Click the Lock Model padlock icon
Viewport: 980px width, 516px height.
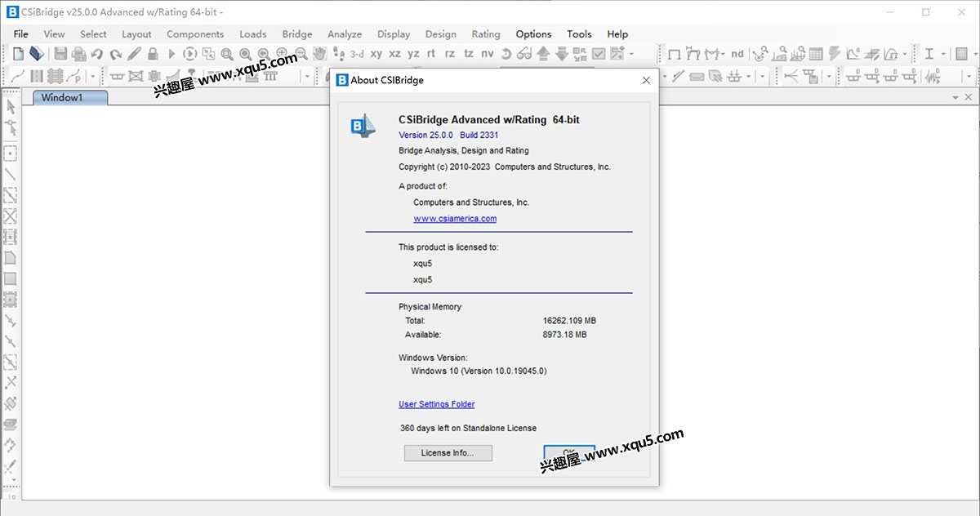pyautogui.click(x=153, y=54)
